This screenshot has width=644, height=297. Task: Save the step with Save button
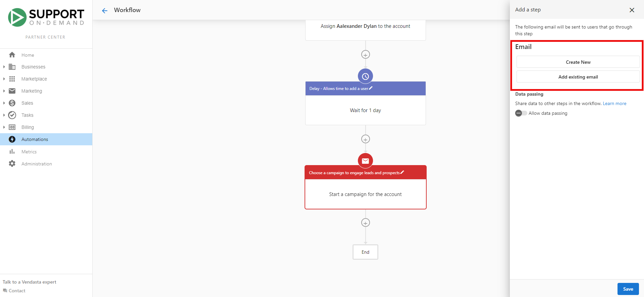pos(628,289)
